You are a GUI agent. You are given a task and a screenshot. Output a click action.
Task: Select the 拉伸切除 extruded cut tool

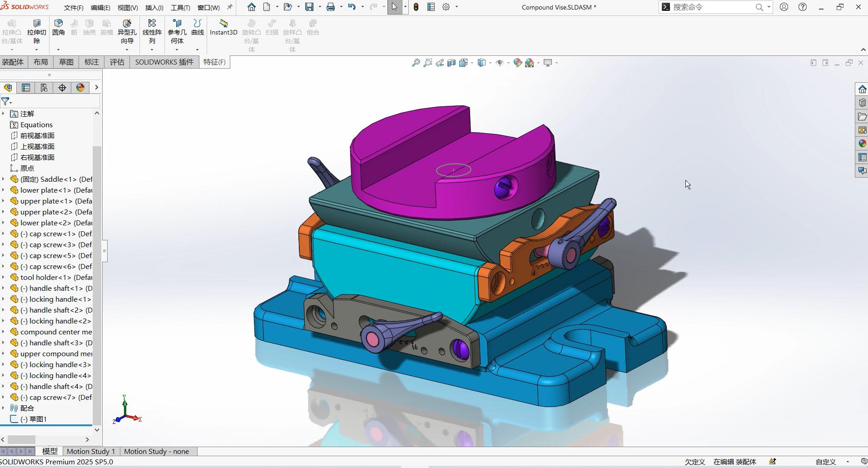tap(37, 24)
